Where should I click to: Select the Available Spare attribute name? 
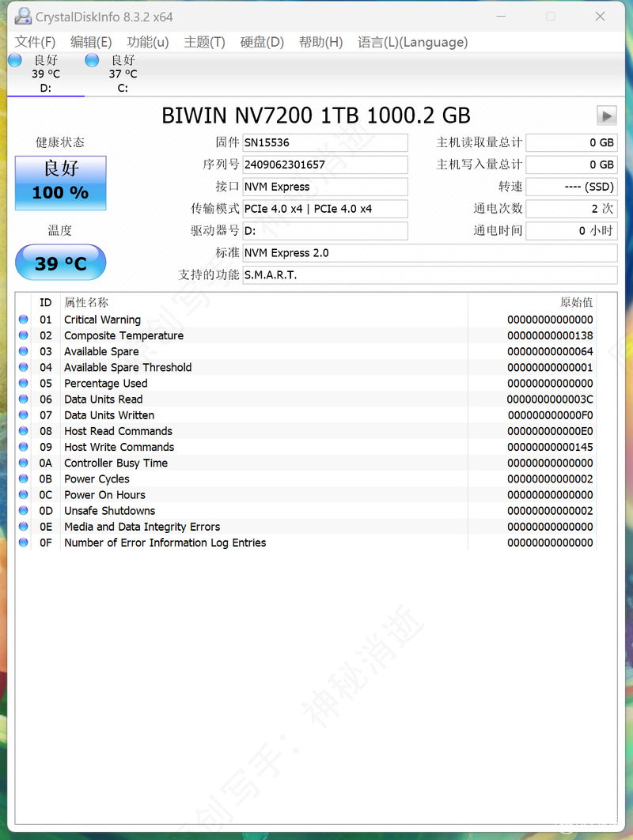(101, 351)
